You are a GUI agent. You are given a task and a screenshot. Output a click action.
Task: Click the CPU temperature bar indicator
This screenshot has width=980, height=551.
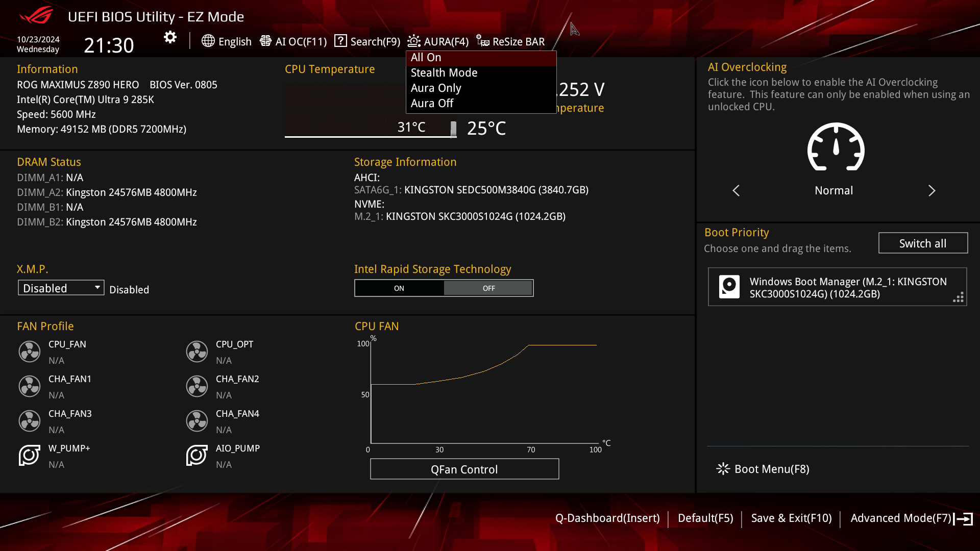click(453, 129)
